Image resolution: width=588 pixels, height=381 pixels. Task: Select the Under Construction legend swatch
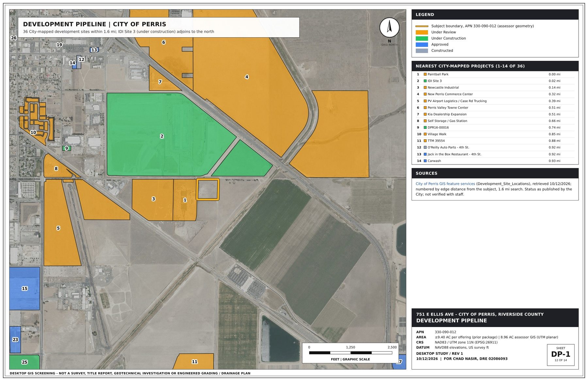421,38
